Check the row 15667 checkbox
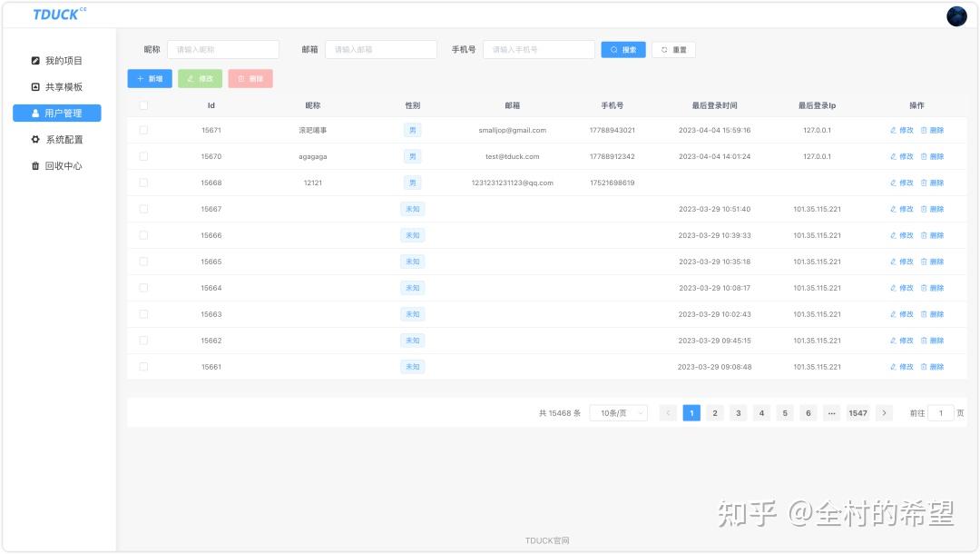Screen dimensions: 980x554 (x=143, y=209)
